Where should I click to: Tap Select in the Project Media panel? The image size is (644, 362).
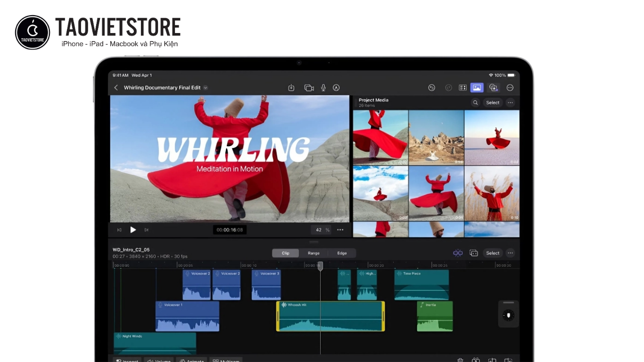pyautogui.click(x=493, y=103)
